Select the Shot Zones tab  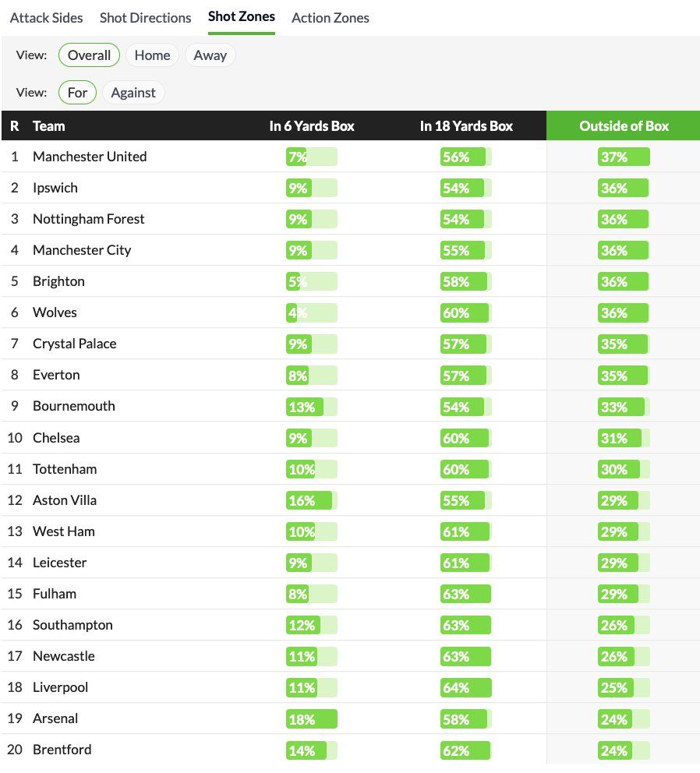(241, 16)
